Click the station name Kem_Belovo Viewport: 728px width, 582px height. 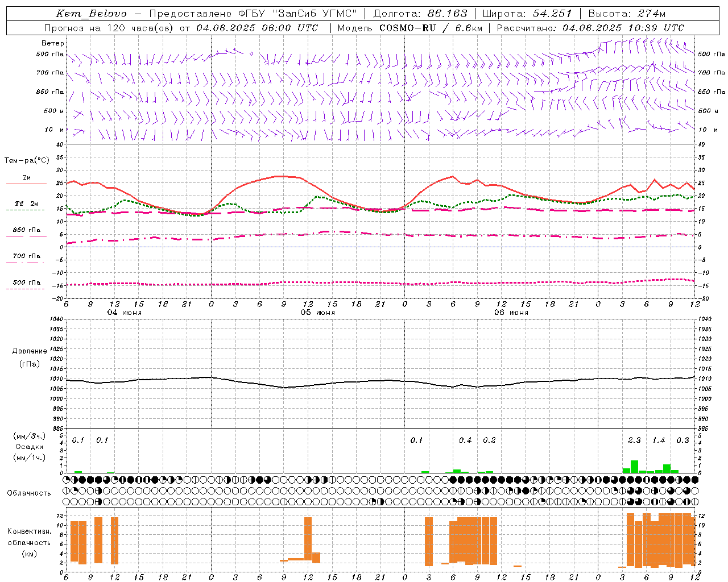92,14
